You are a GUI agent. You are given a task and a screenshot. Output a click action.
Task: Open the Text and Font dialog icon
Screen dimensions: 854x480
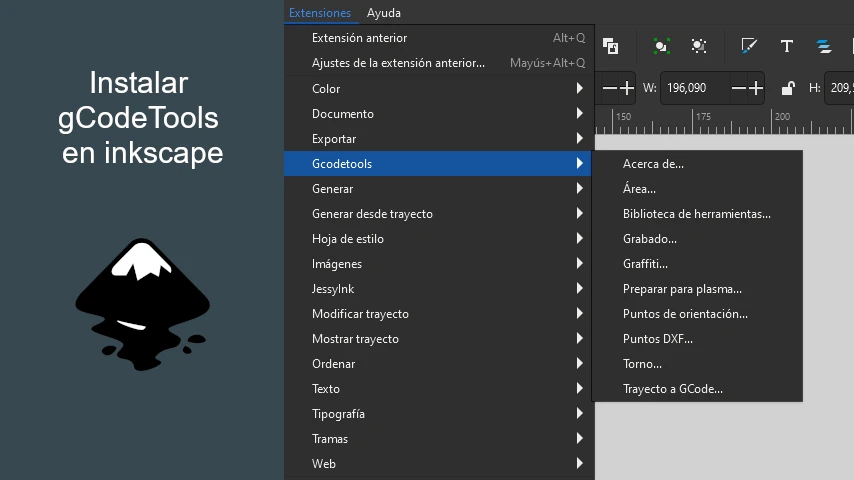click(786, 46)
